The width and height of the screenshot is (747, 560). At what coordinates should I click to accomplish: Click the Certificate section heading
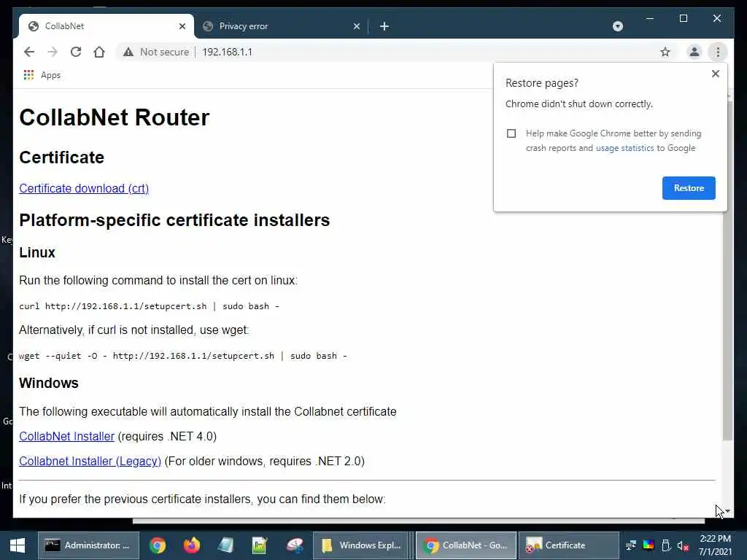(61, 157)
